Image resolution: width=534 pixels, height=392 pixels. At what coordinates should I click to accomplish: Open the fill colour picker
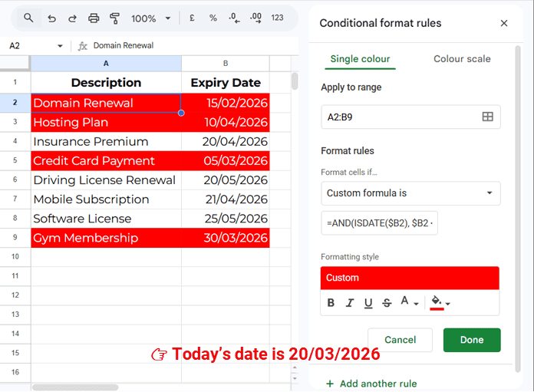pyautogui.click(x=440, y=302)
